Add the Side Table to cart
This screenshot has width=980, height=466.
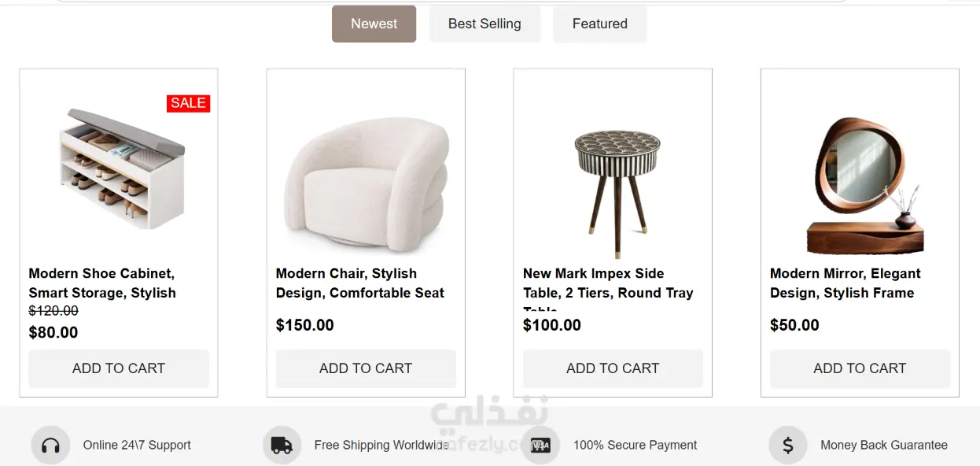[x=613, y=368]
